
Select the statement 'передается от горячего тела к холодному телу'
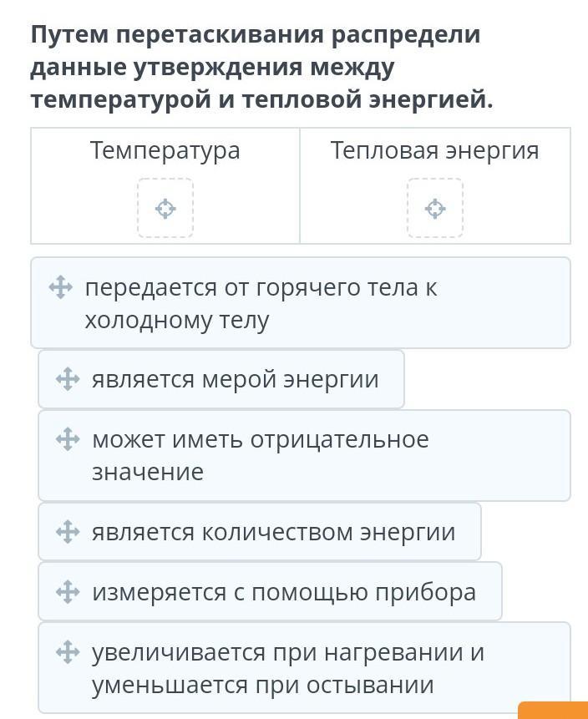(261, 304)
